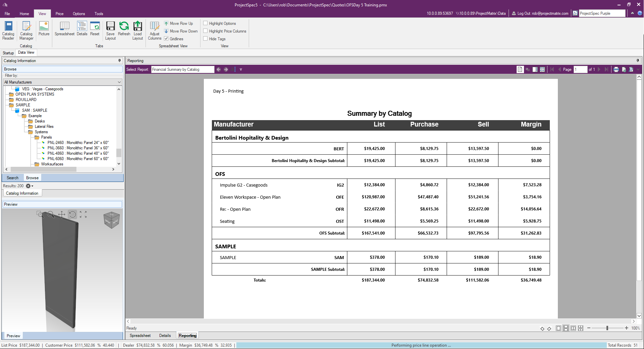Export the report to a file
Image resolution: width=644 pixels, height=349 pixels.
624,69
